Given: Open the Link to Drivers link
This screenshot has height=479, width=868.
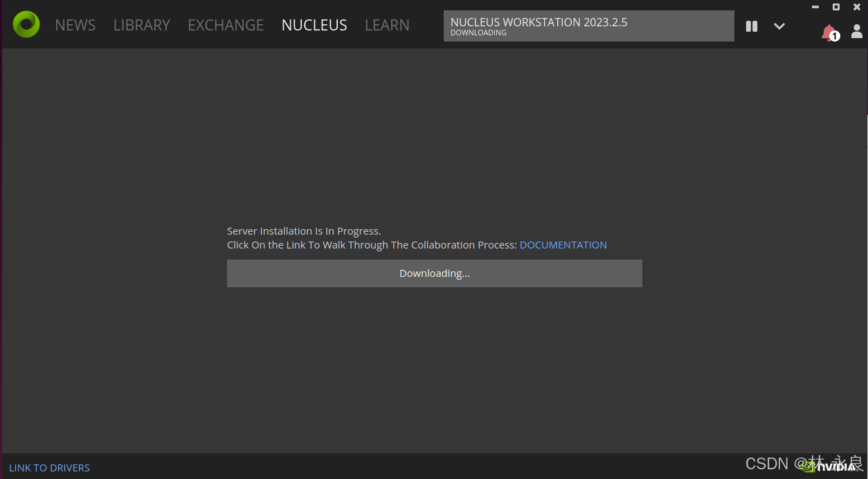Looking at the screenshot, I should pyautogui.click(x=49, y=468).
